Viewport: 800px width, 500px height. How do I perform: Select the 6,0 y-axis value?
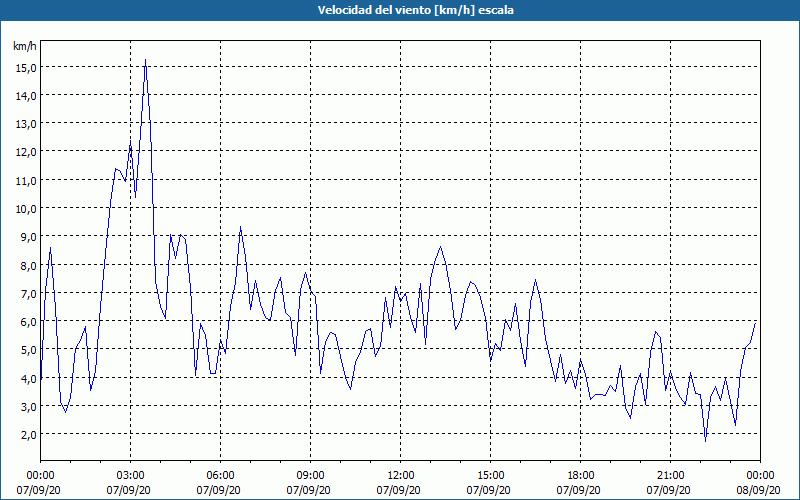tap(29, 321)
